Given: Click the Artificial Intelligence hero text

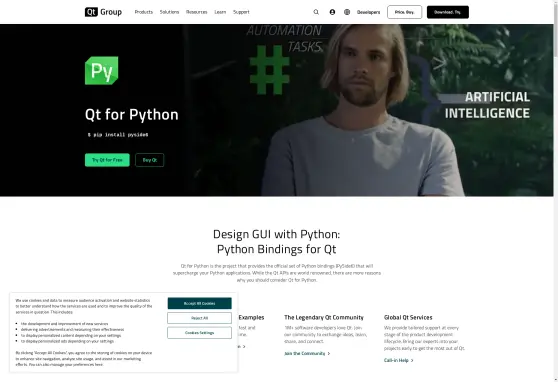Looking at the screenshot, I should [x=487, y=105].
